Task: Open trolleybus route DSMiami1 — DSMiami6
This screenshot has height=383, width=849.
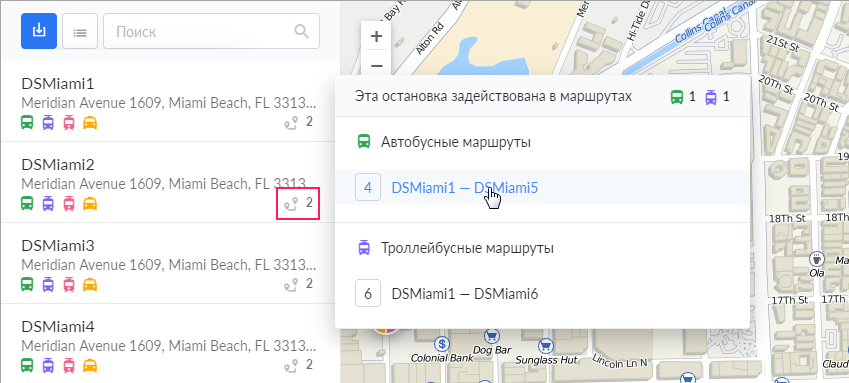Action: pyautogui.click(x=465, y=294)
